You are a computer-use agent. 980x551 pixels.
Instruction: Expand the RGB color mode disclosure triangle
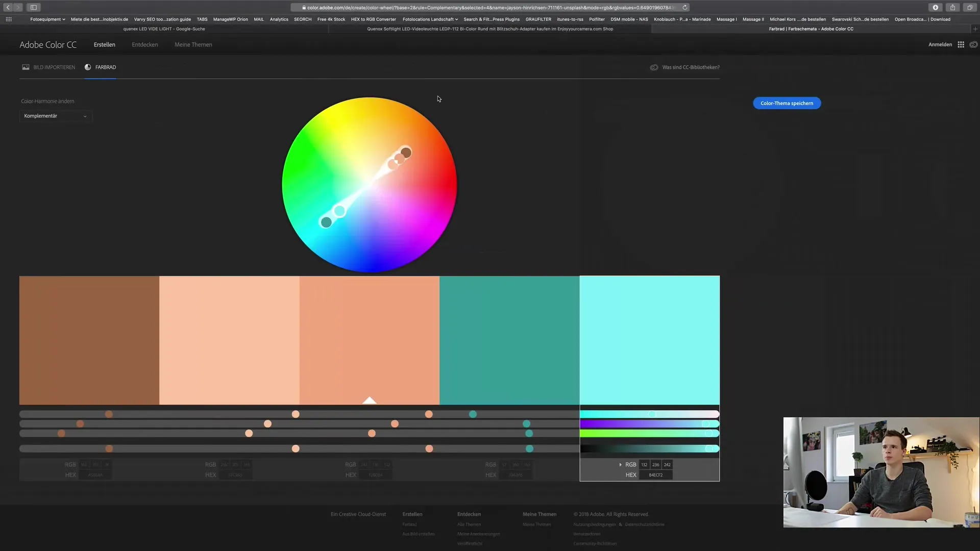[620, 465]
